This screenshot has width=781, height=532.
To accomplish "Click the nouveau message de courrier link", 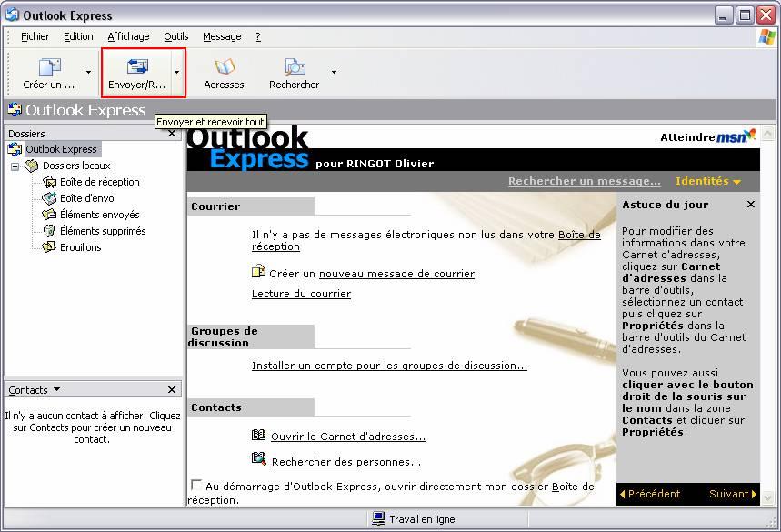I will point(397,274).
